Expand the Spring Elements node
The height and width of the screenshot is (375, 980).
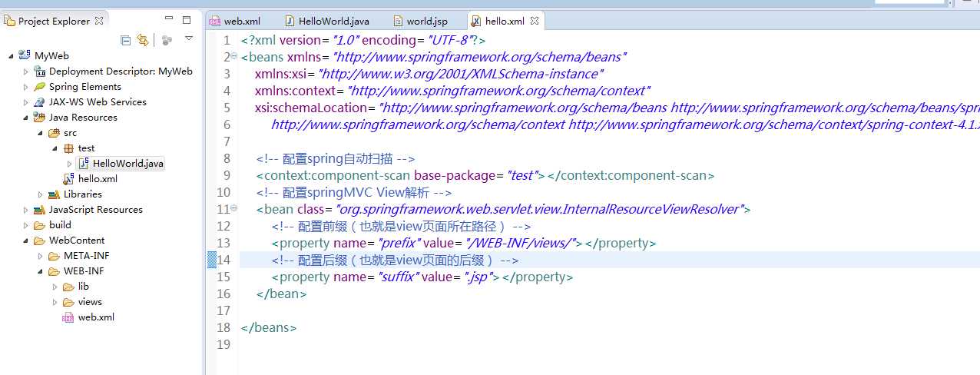point(25,86)
